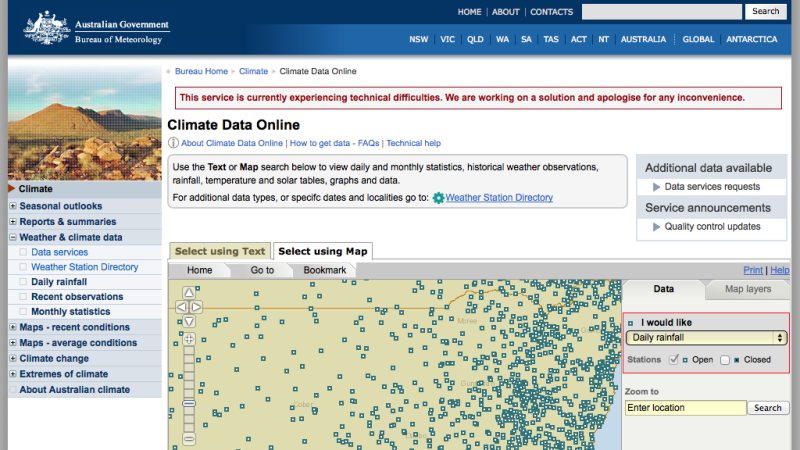This screenshot has width=800, height=450.
Task: Open the AUSTRALIA menu item
Action: [643, 39]
